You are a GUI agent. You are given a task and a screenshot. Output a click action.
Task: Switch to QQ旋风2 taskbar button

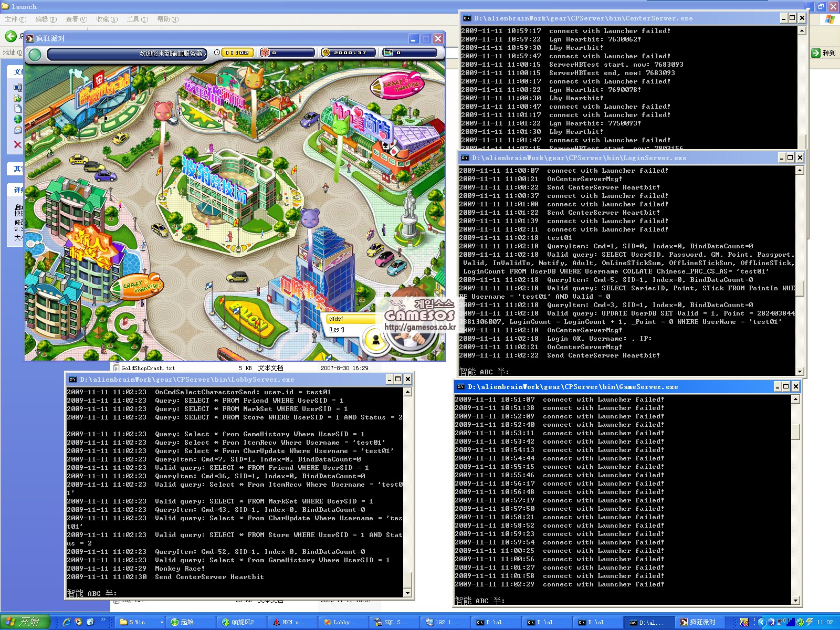pos(243,622)
